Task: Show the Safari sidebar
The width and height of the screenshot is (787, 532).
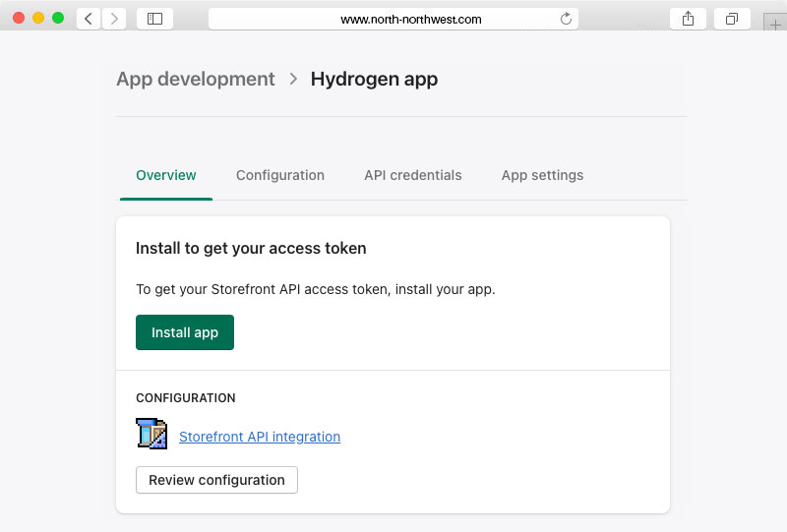Action: [x=154, y=19]
